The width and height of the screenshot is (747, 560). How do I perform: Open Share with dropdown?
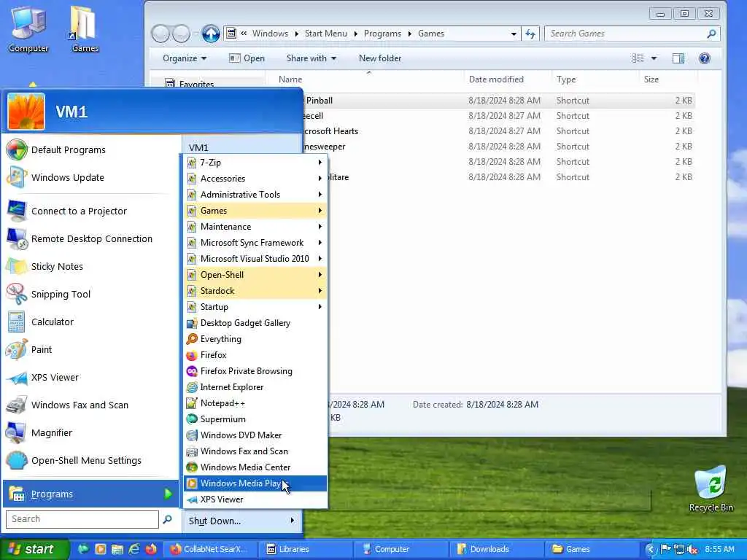click(x=311, y=58)
